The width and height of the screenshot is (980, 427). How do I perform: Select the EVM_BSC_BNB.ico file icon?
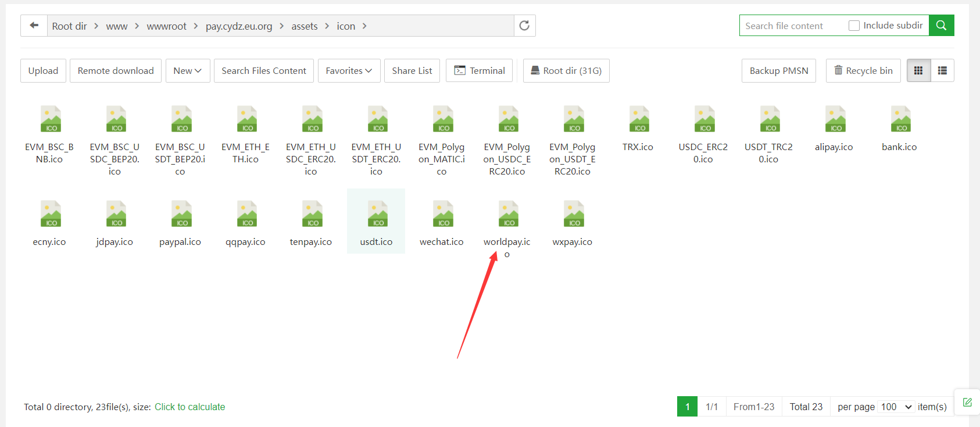click(x=50, y=119)
